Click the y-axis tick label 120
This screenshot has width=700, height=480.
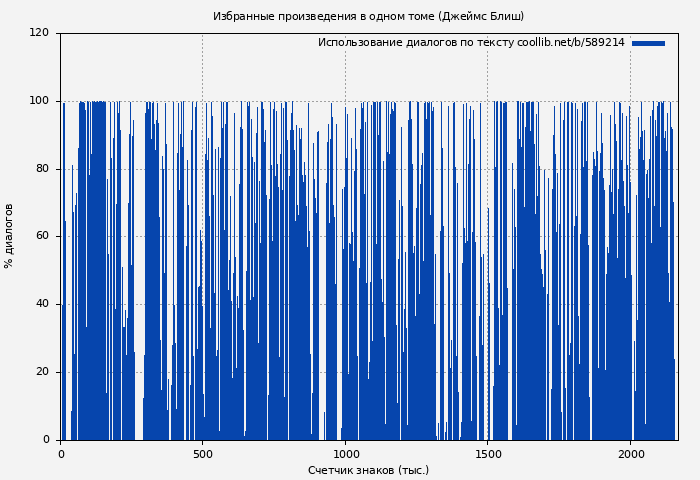[39, 33]
